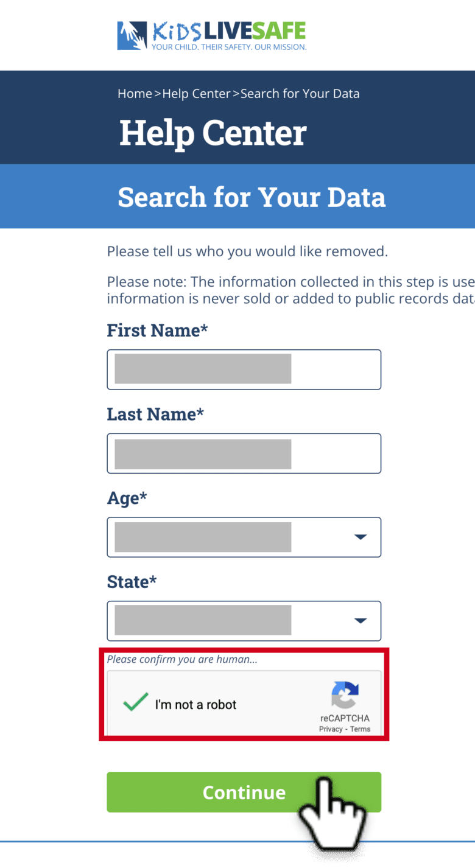Click the reCAPTCHA logo icon
Screen dimensions: 475x868
click(345, 695)
